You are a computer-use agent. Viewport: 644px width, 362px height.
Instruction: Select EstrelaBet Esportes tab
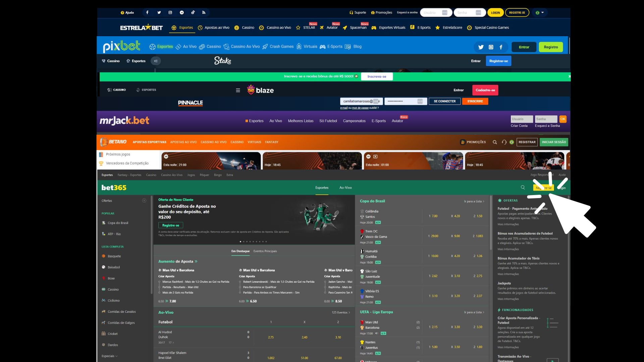(182, 27)
